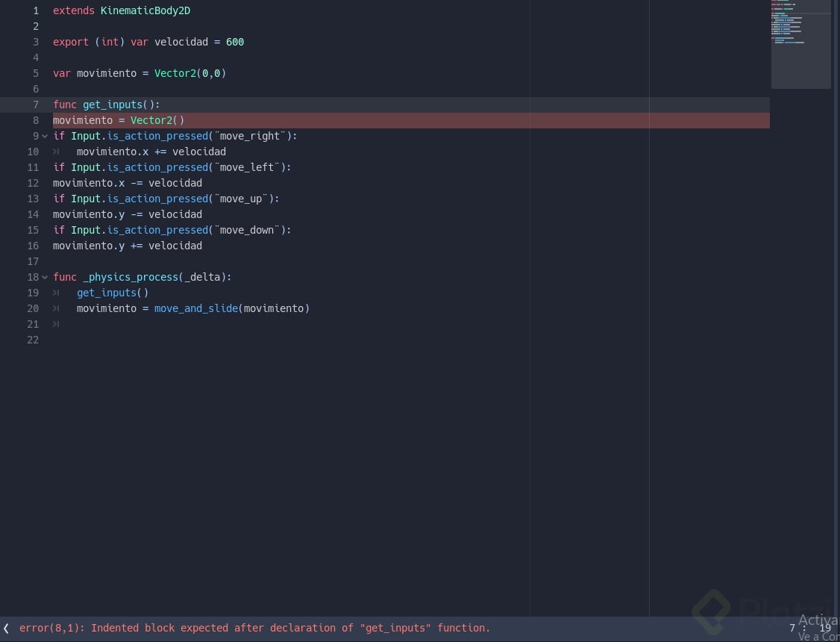Click the tab indent marker on line 10
The width and height of the screenshot is (840, 642).
(56, 152)
